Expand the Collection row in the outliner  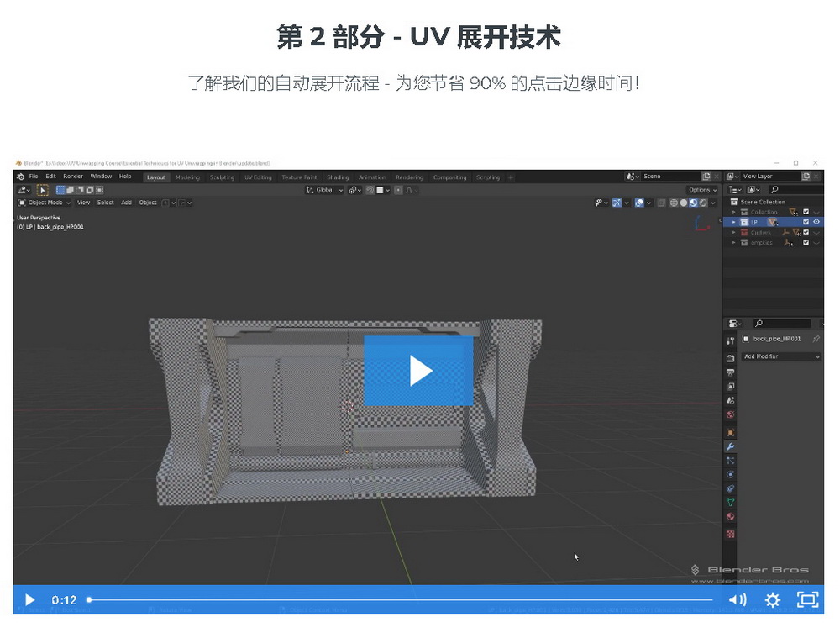coord(734,212)
